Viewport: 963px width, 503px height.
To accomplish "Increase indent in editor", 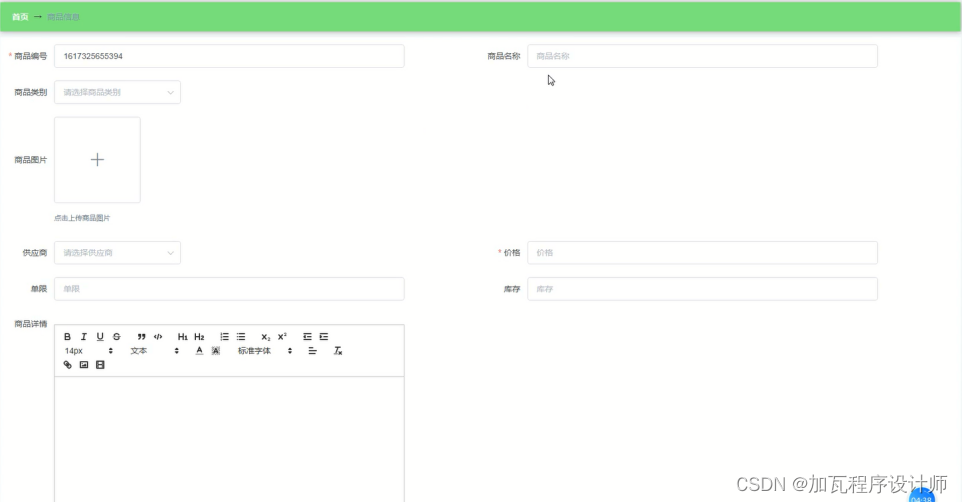I will [324, 337].
